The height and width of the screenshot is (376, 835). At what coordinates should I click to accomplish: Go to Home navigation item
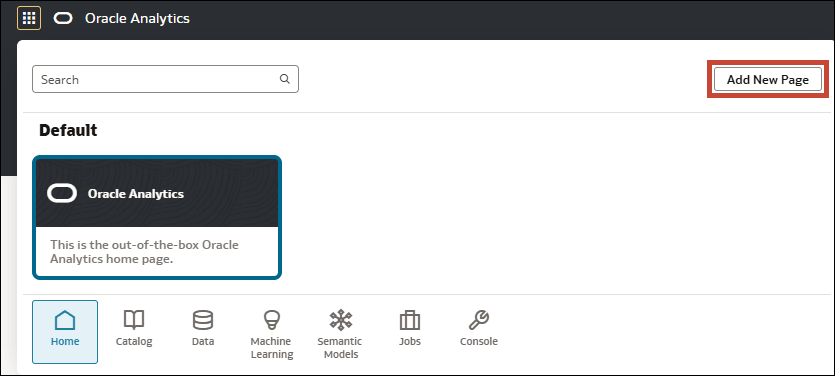coord(65,332)
